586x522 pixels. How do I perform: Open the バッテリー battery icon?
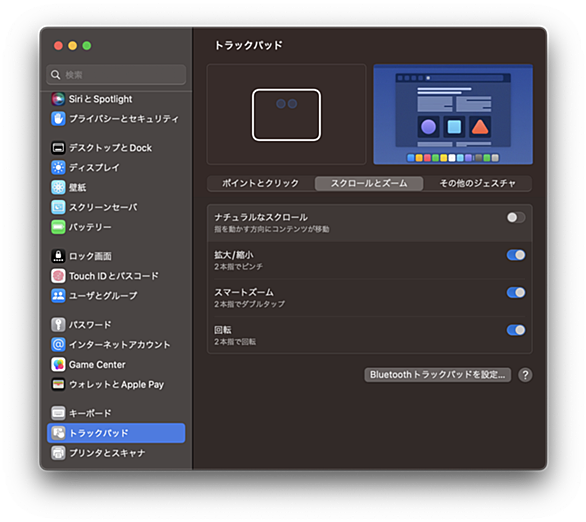(x=58, y=227)
